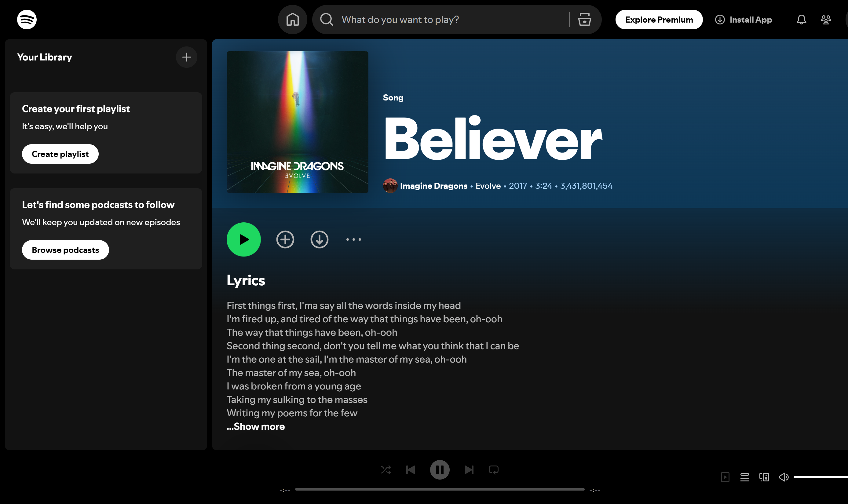Toggle shuffle in player bar

tap(386, 470)
